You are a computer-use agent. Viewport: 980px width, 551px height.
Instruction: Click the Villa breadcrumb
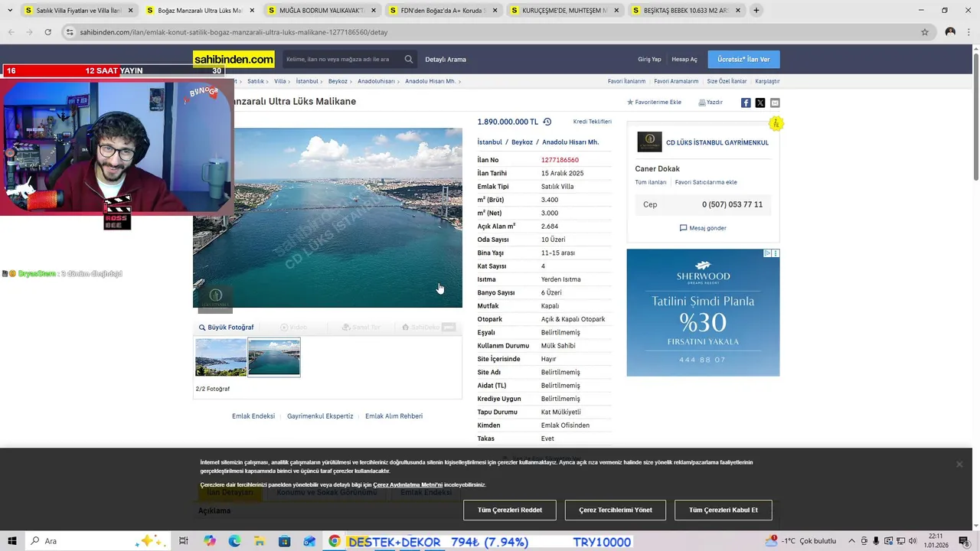(280, 81)
